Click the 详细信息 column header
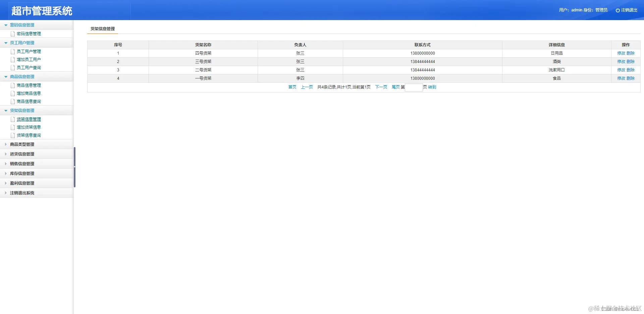This screenshot has height=314, width=644. pos(557,45)
